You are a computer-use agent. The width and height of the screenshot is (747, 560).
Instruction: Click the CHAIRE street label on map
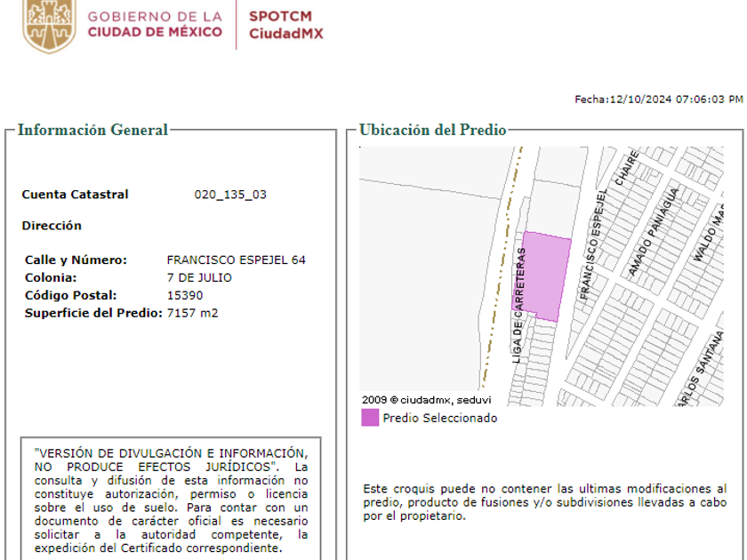[626, 168]
